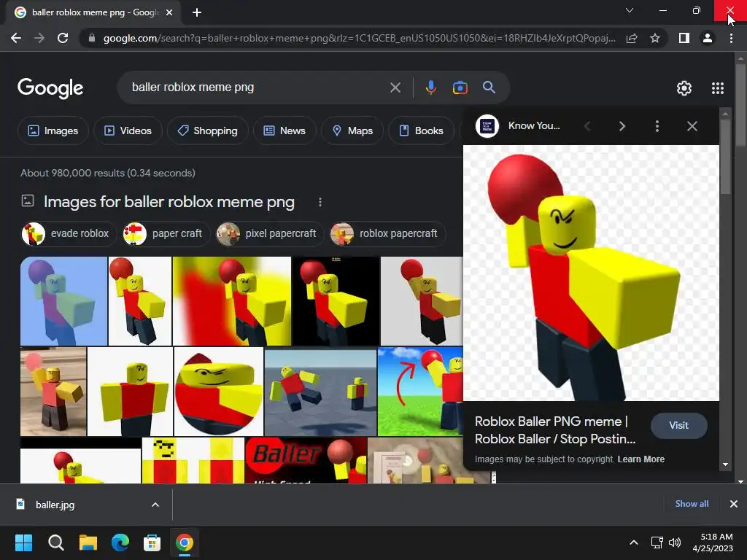Reload the current page
Screen dimensions: 747x560
(x=63, y=38)
